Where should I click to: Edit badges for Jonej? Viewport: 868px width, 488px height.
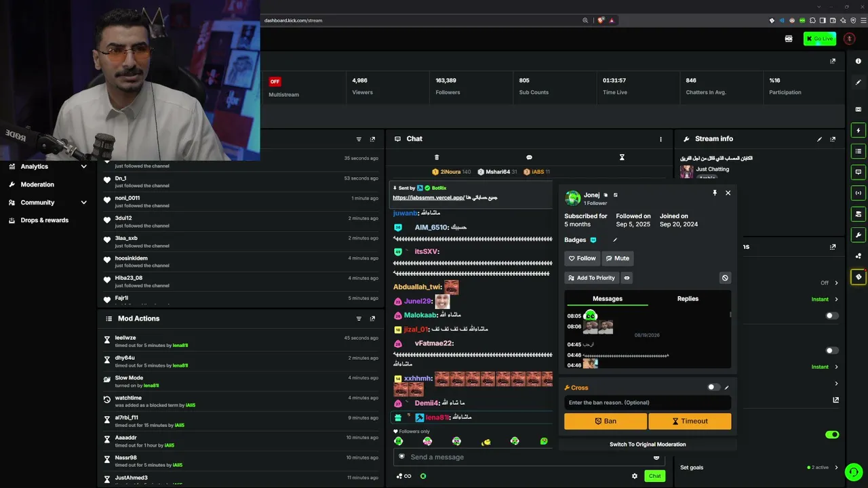(x=615, y=240)
